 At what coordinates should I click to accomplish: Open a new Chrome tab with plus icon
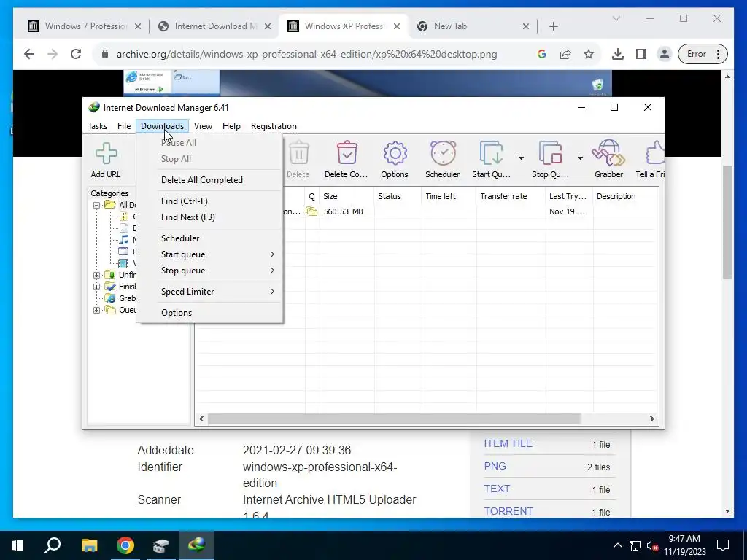553,26
